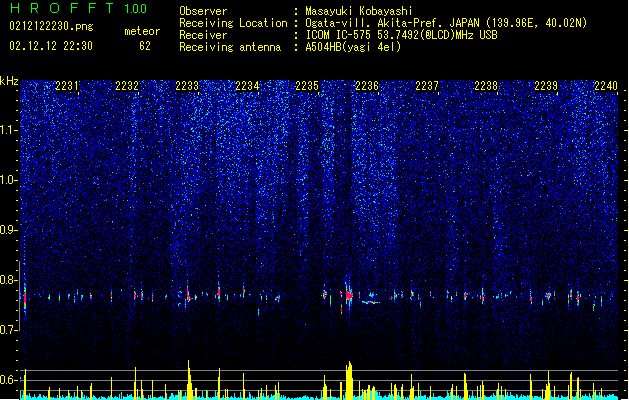Select the A504HB(yagi 4el) antenna value

click(x=353, y=47)
